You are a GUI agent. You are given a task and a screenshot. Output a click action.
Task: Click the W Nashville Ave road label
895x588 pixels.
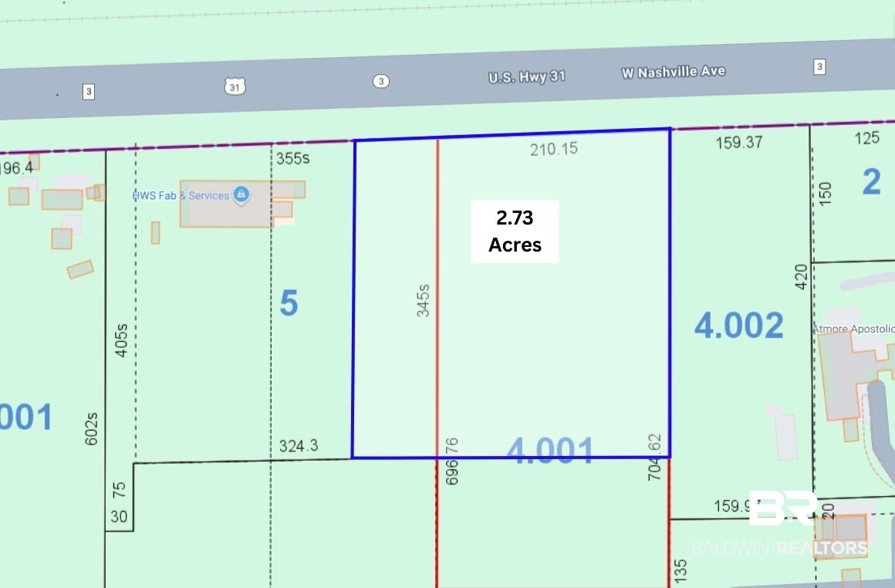point(674,72)
